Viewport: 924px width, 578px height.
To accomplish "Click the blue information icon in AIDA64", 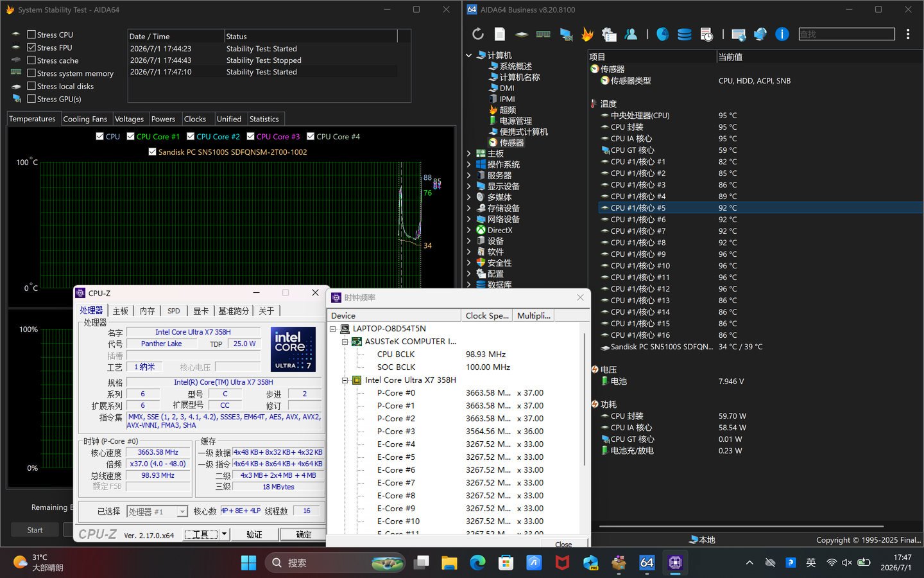I will point(782,34).
